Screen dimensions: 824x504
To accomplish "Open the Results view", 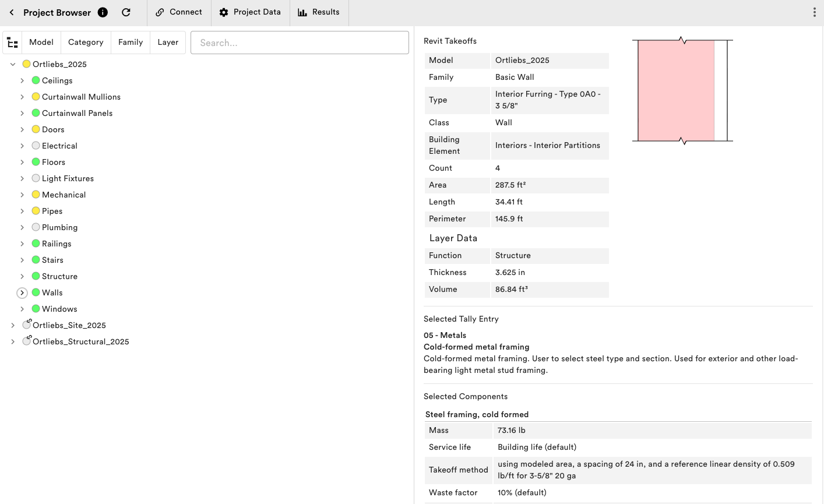I will pyautogui.click(x=319, y=12).
